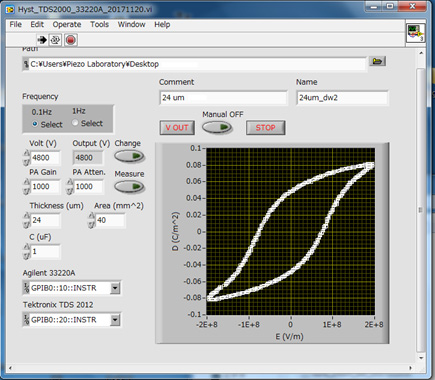The height and width of the screenshot is (380, 435).
Task: Maximize the Hyst_TDS2000 window
Action: pos(390,6)
